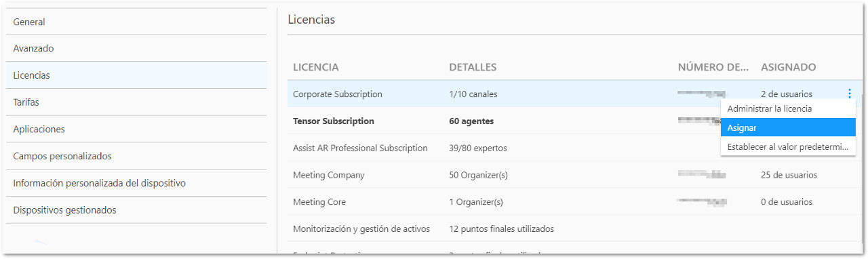Click the DETALLES column header
868x259 pixels.
click(473, 67)
